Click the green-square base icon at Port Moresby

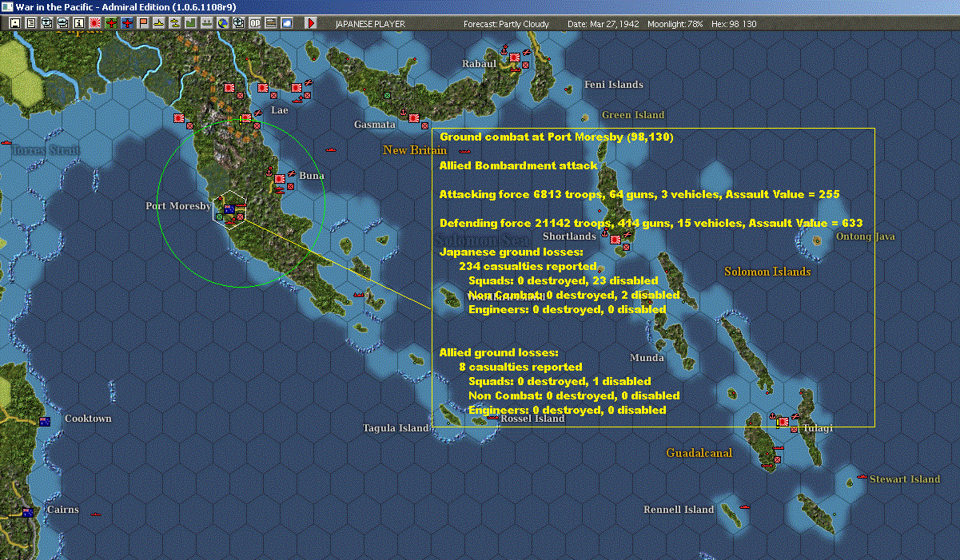[x=220, y=216]
